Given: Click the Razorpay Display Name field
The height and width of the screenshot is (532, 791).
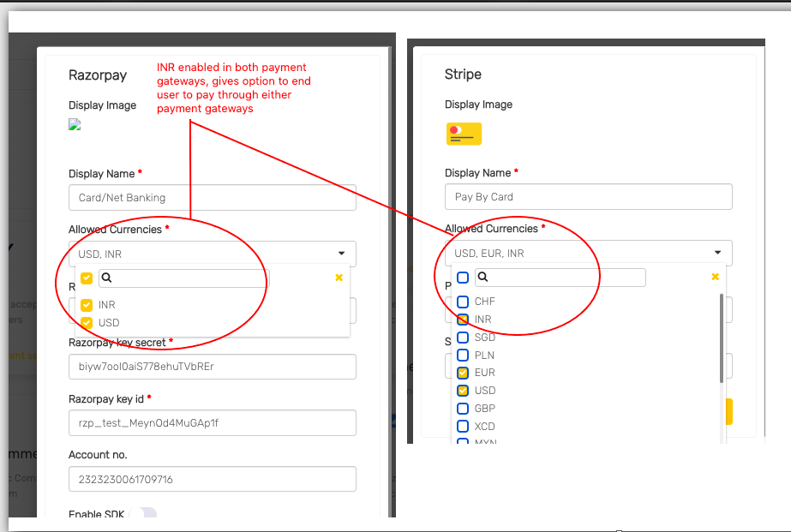Looking at the screenshot, I should point(213,198).
